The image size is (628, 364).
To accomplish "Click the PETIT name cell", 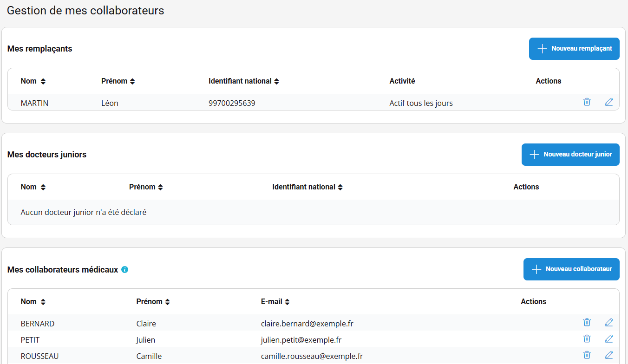I will 30,340.
